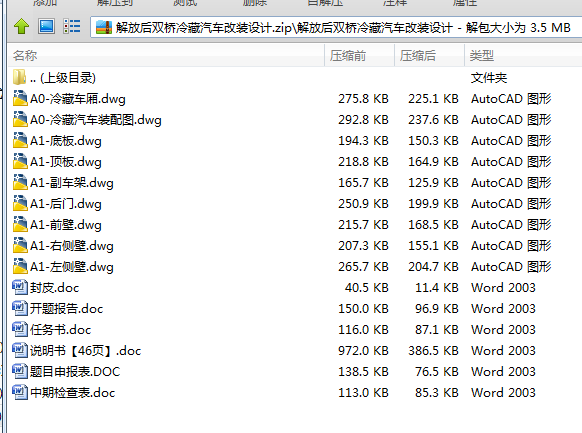Click the Word icon for 说明书【46页】.doc
Image resolution: width=582 pixels, height=433 pixels.
point(20,350)
